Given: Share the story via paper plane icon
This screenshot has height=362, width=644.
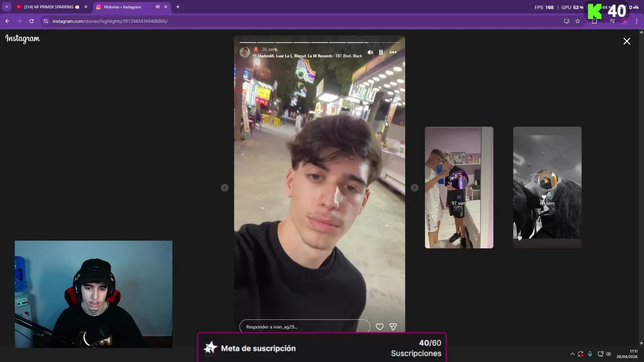Looking at the screenshot, I should click(393, 327).
